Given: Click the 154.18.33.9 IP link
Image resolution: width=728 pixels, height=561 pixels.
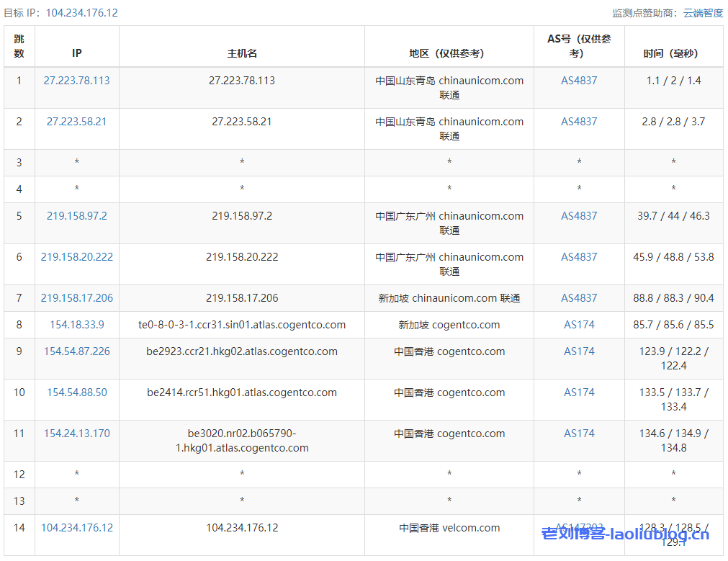Looking at the screenshot, I should [x=77, y=325].
